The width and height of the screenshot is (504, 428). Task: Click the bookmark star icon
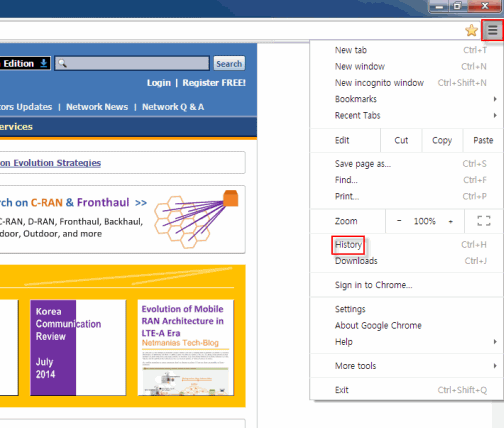tap(471, 30)
